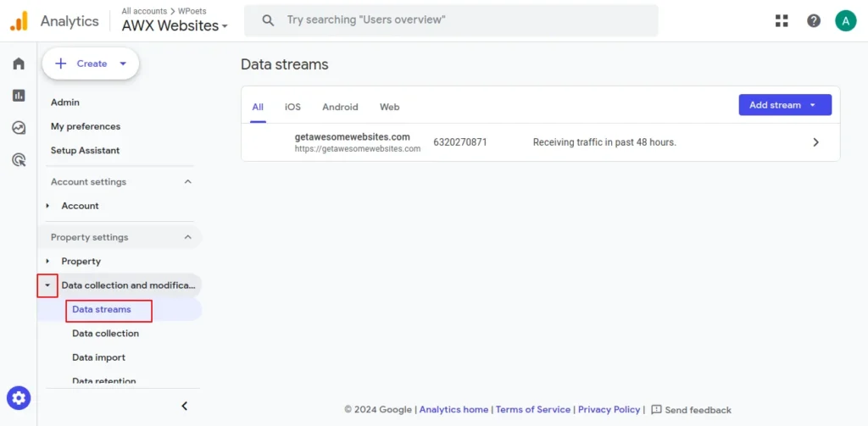Viewport: 868px width, 426px height.
Task: Expand the Property tree item arrow
Action: (47, 261)
